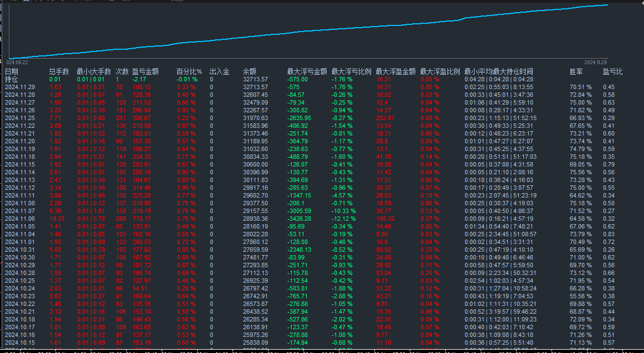Click the 最大浮亏金额 column header
The image size is (644, 353).
307,71
